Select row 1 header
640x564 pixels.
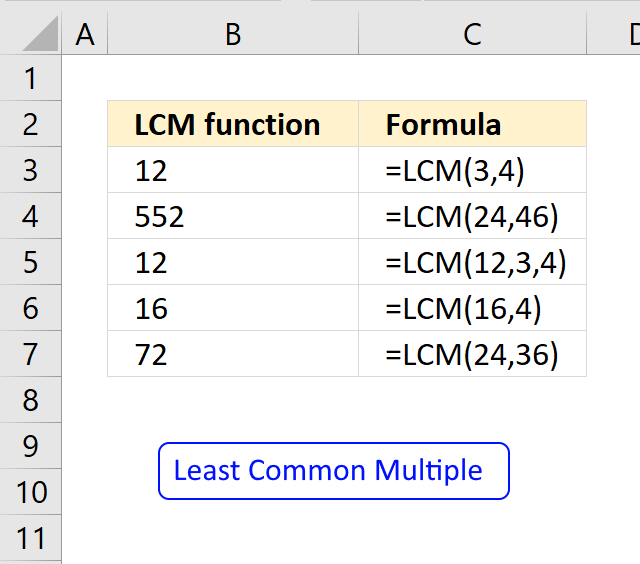pos(31,78)
